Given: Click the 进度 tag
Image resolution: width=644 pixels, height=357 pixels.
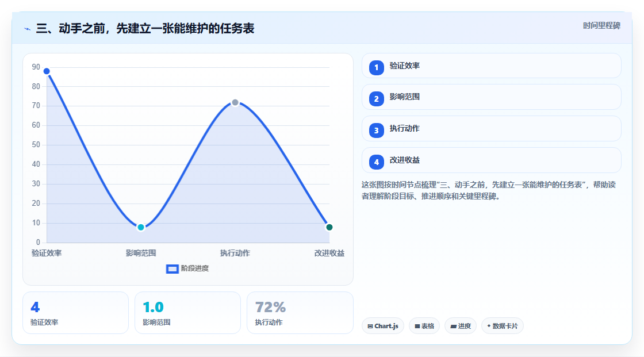Looking at the screenshot, I should (461, 326).
